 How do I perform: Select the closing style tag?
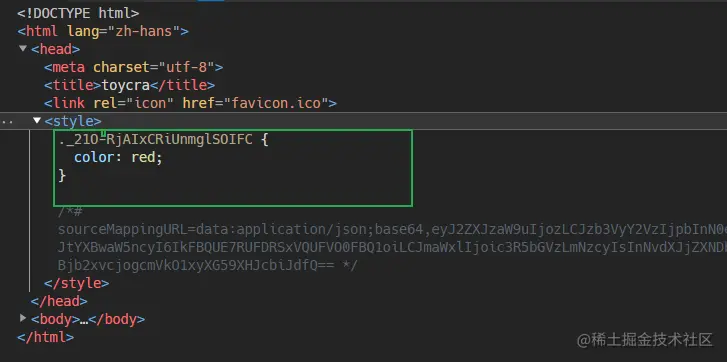point(77,283)
